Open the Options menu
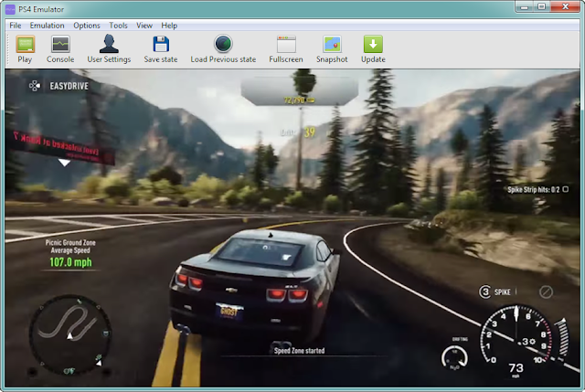The width and height of the screenshot is (585, 392). click(87, 26)
